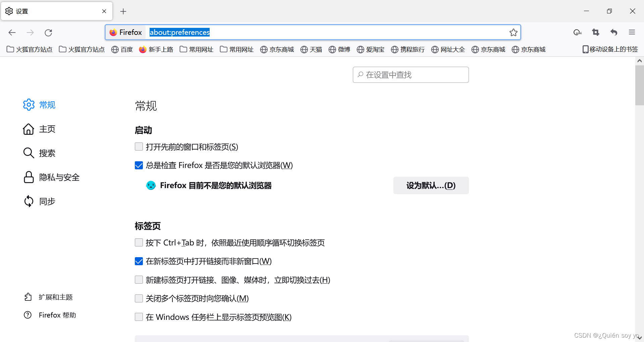Image resolution: width=644 pixels, height=342 pixels.
Task: Click the sync arrows icon for 同步
Action: [29, 202]
